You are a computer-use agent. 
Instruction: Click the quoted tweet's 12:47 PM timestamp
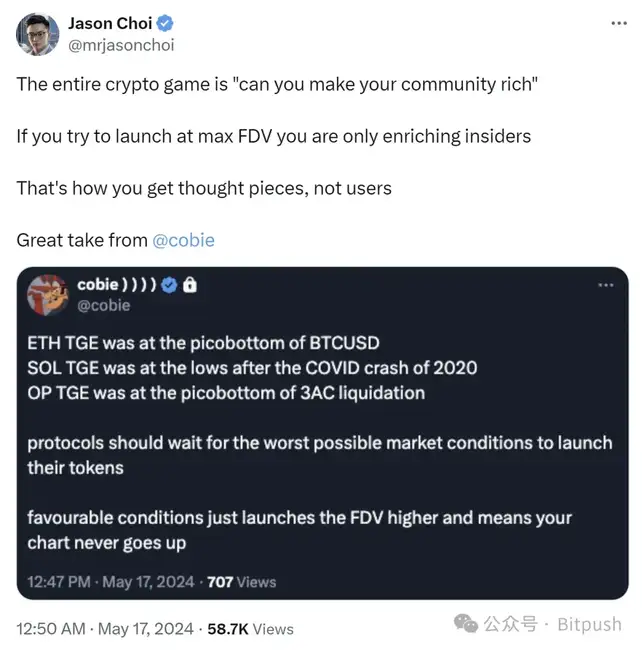click(112, 581)
